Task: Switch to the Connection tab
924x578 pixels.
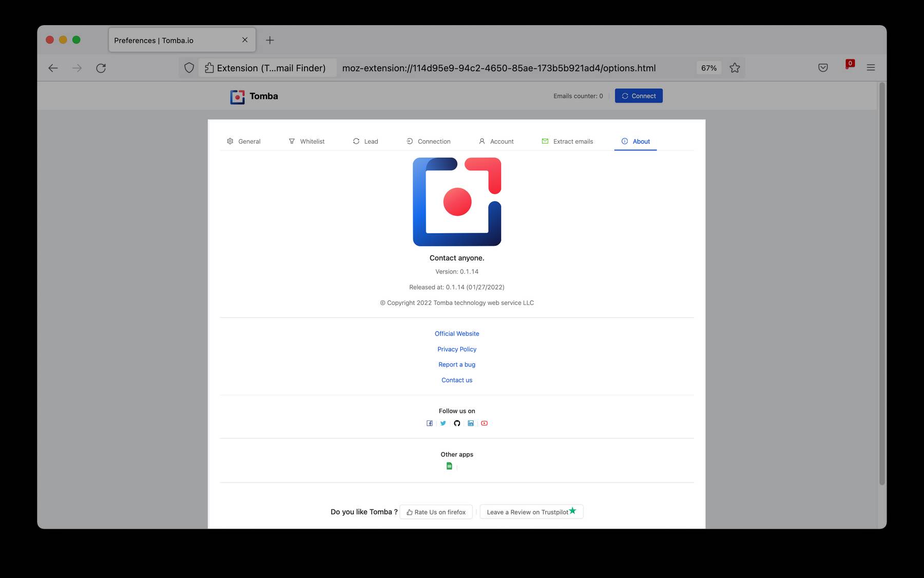Action: coord(429,141)
